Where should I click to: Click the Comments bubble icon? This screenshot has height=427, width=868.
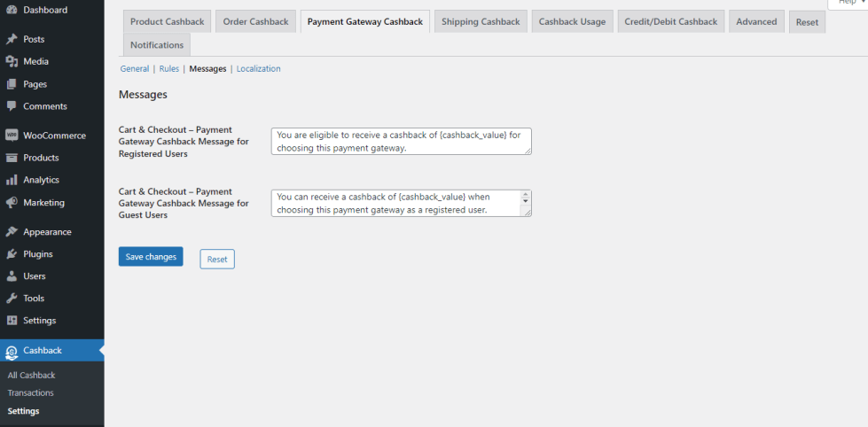(x=12, y=106)
